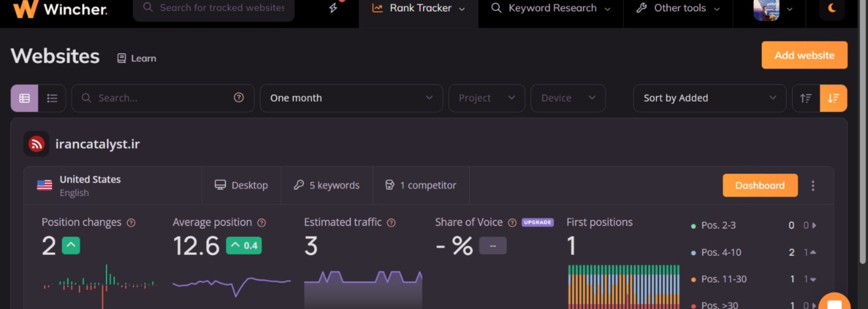Image resolution: width=868 pixels, height=309 pixels.
Task: Switch to list view layout
Action: tap(52, 98)
